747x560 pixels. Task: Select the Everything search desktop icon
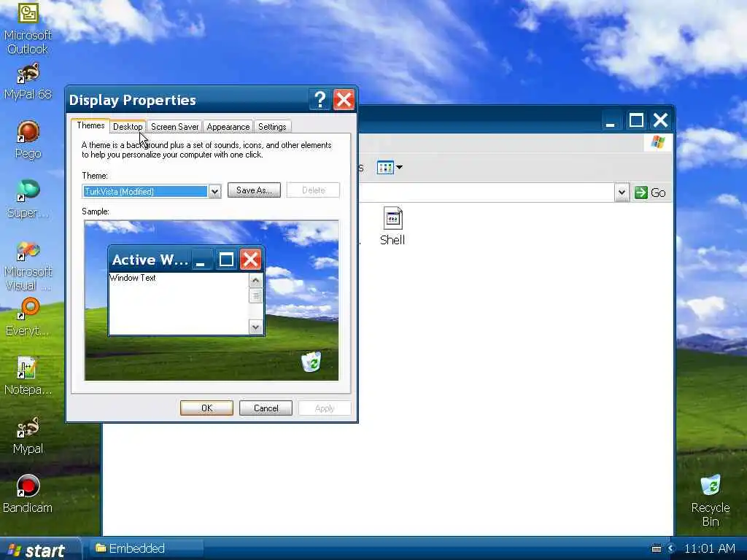[28, 317]
